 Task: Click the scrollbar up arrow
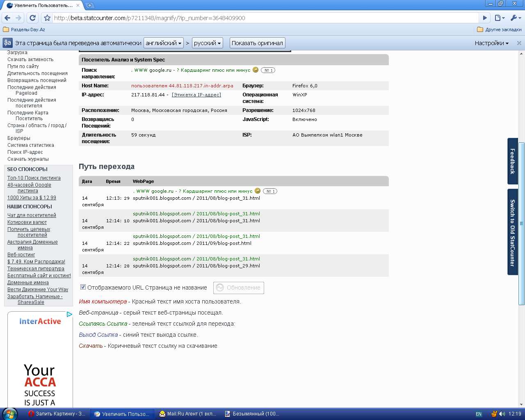pos(522,54)
